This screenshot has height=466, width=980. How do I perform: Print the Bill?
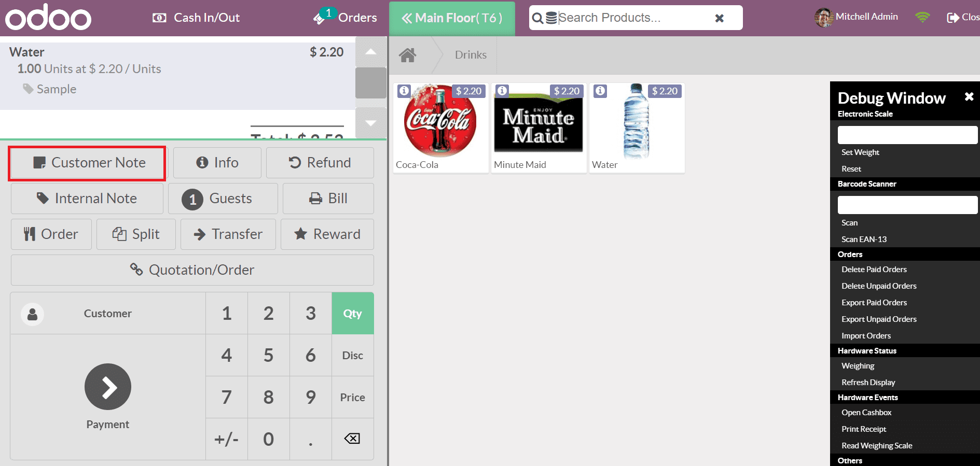pos(328,199)
